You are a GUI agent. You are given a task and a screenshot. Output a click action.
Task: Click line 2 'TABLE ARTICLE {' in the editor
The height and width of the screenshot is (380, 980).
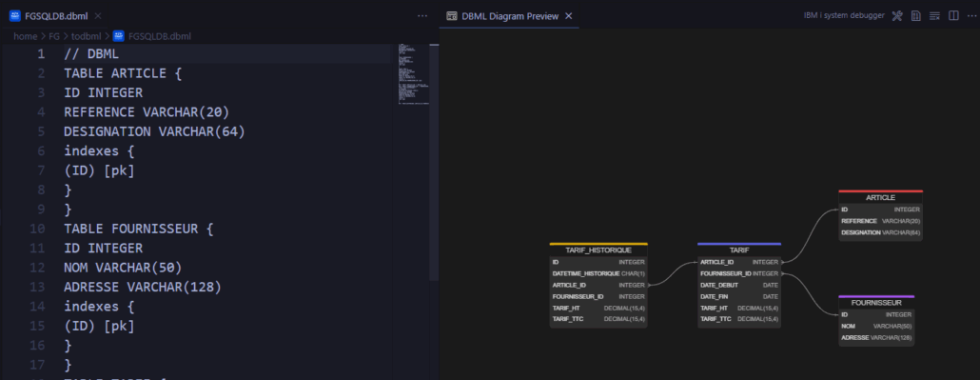(123, 73)
